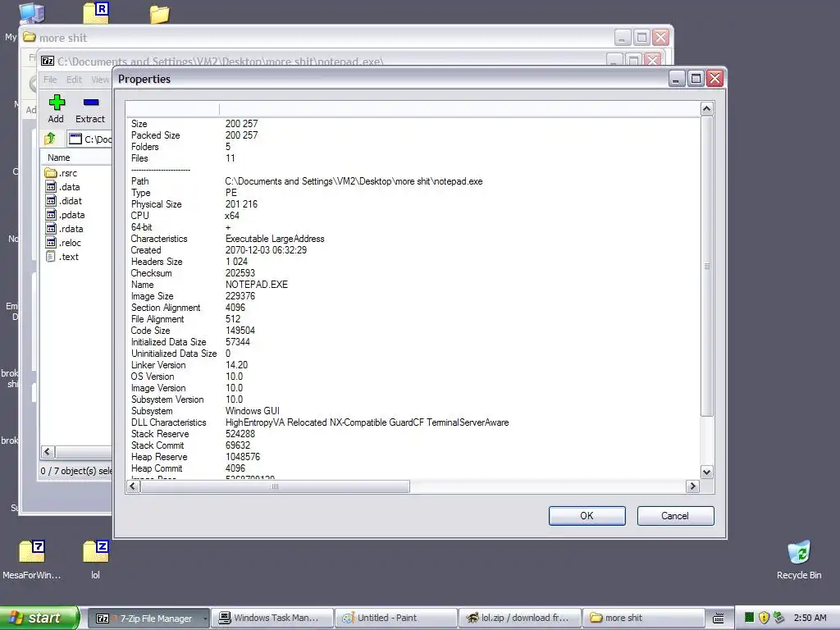This screenshot has width=840, height=630.
Task: Click the blue Extract minus icon
Action: [91, 103]
